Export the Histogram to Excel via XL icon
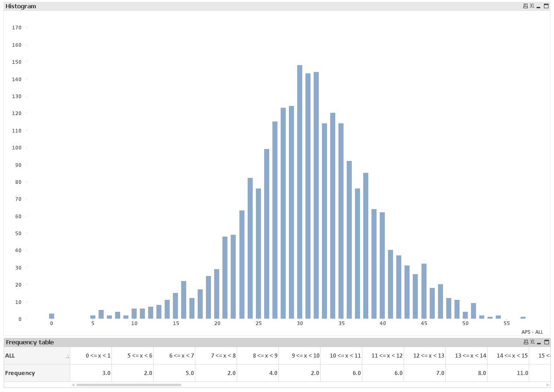Screen dimensions: 554x392 tap(532, 6)
